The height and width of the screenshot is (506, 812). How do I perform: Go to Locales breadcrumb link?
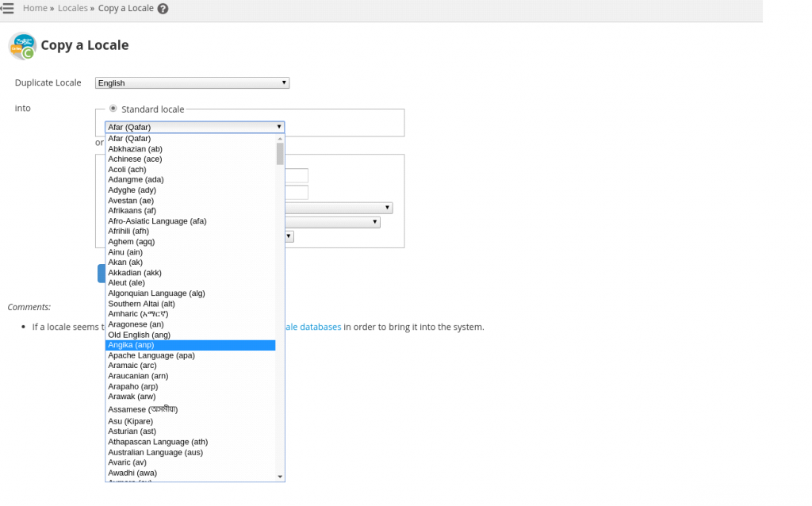tap(72, 8)
